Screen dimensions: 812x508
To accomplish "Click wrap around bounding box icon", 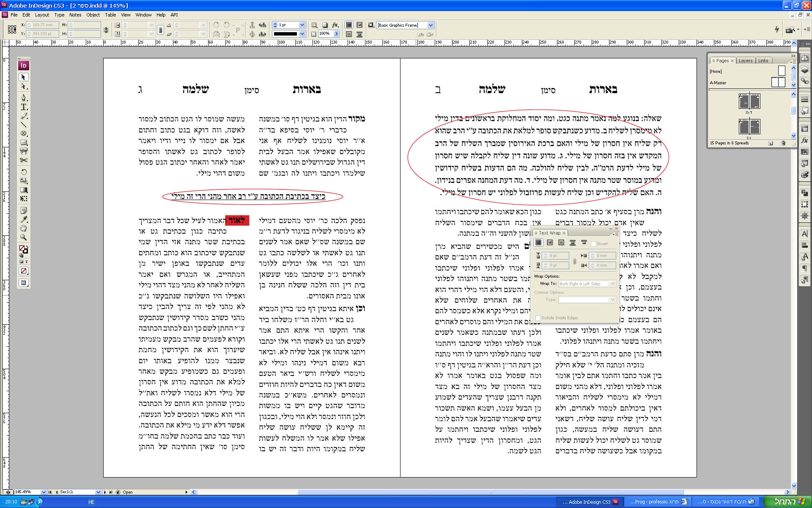I will [550, 243].
